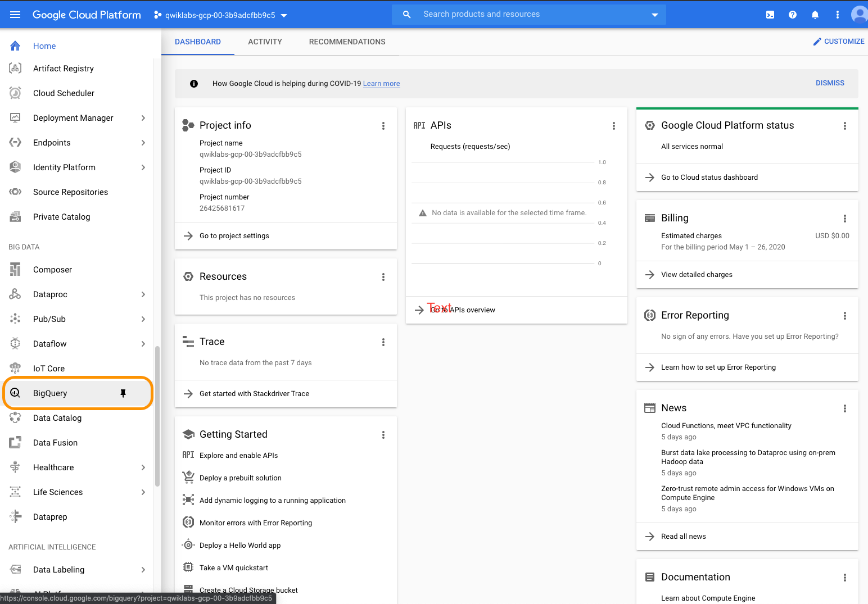868x604 pixels.
Task: Click the sidebar vertical scrollbar
Action: pyautogui.click(x=157, y=416)
